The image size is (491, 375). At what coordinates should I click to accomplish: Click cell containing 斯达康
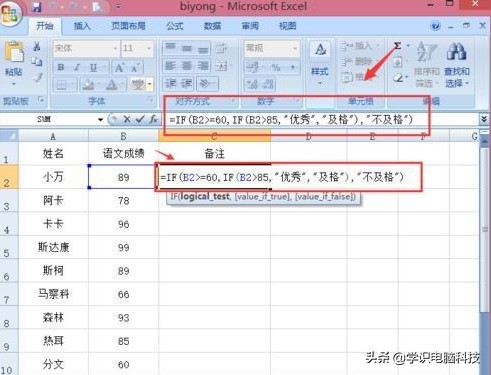53,247
